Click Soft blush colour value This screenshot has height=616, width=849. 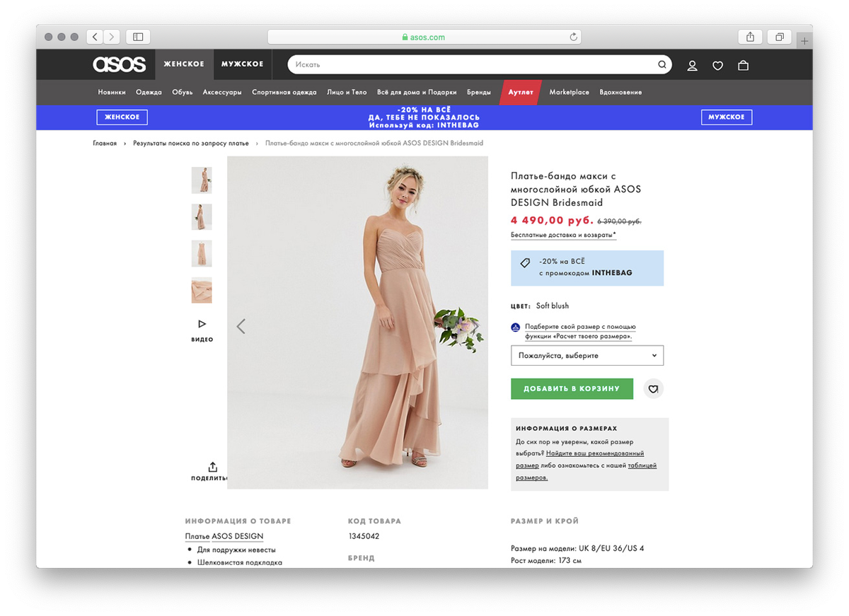553,306
